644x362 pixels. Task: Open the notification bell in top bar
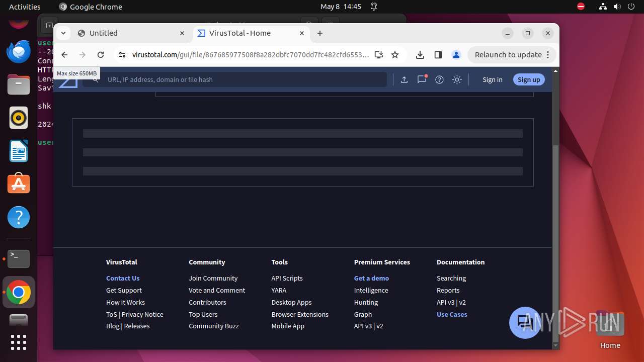pos(374,7)
